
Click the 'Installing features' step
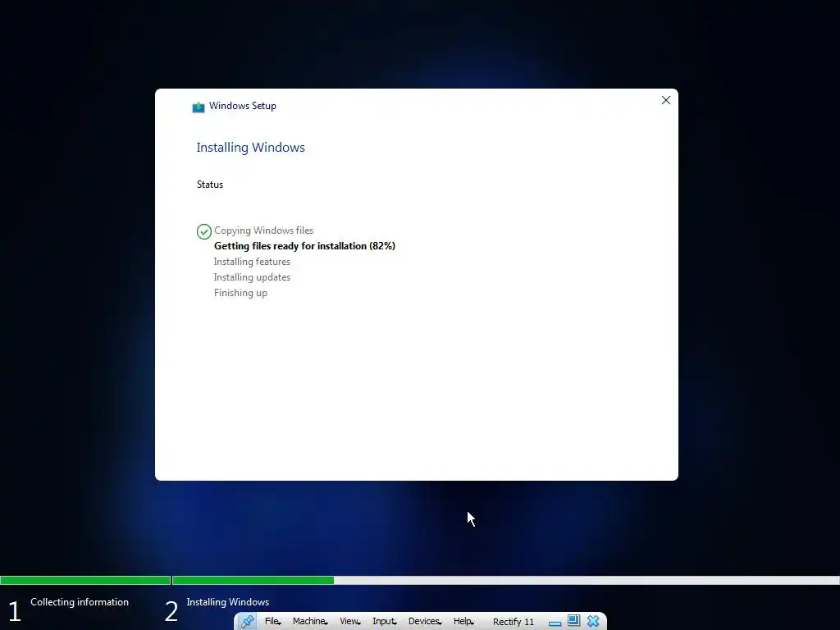point(252,262)
